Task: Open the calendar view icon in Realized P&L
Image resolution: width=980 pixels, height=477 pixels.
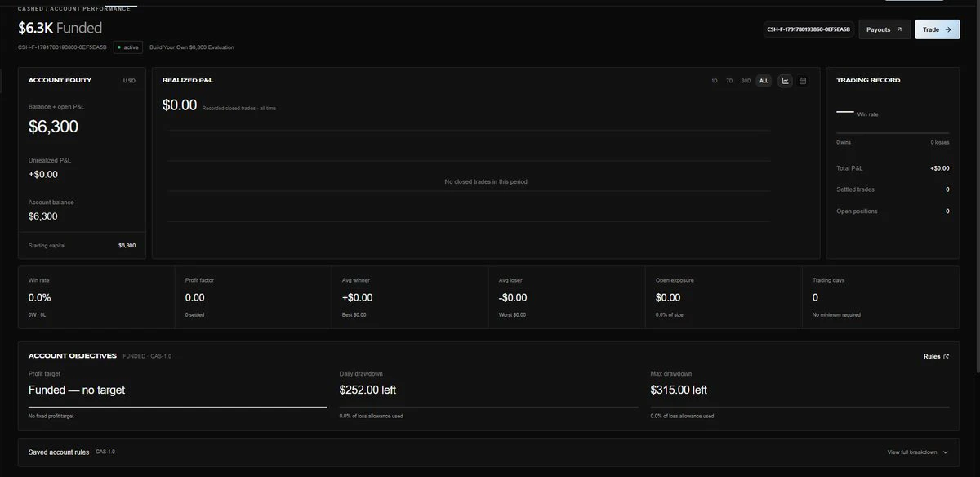Action: point(803,81)
